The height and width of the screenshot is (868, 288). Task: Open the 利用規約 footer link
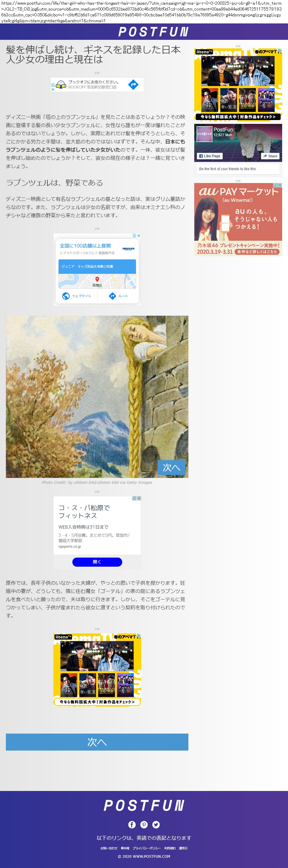click(x=170, y=848)
